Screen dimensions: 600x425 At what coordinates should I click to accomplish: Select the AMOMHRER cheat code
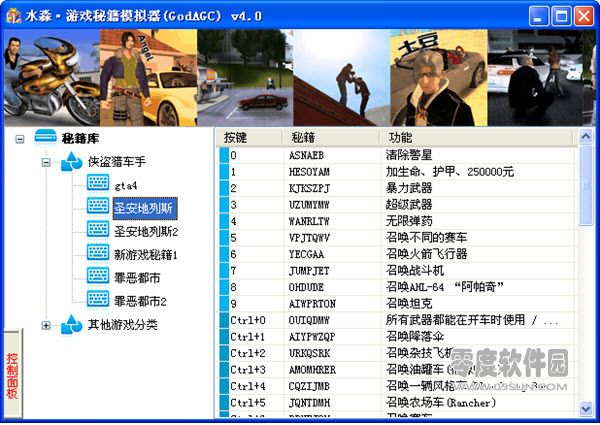click(x=312, y=370)
